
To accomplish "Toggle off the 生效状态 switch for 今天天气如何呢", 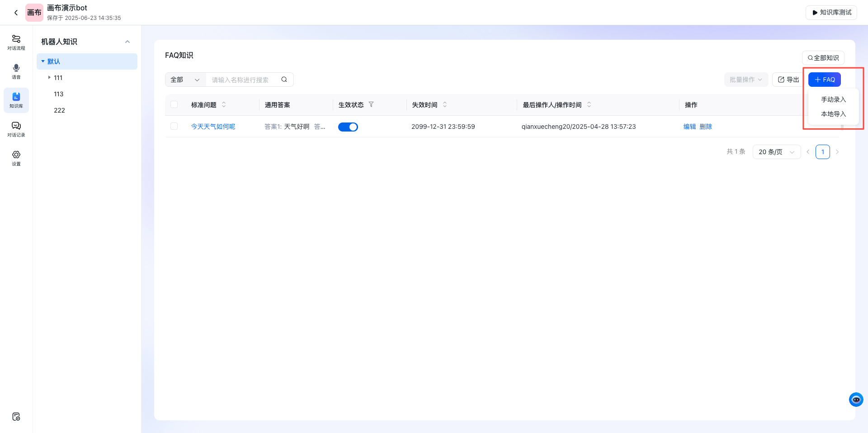I will click(x=348, y=127).
